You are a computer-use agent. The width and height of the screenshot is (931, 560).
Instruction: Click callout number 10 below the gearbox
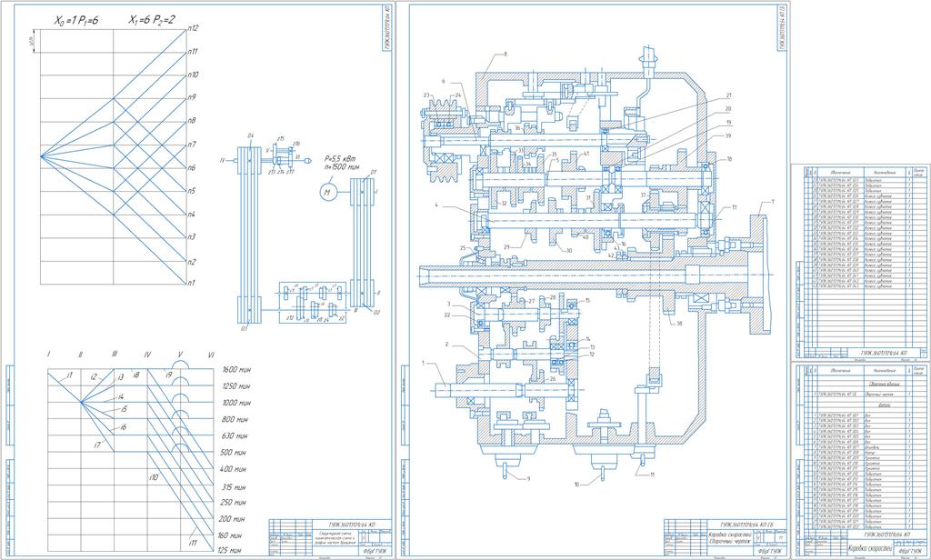click(576, 485)
